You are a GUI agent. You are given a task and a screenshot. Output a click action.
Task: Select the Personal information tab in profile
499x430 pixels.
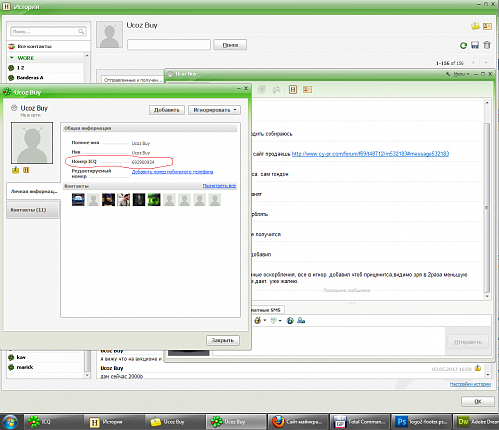click(x=33, y=191)
